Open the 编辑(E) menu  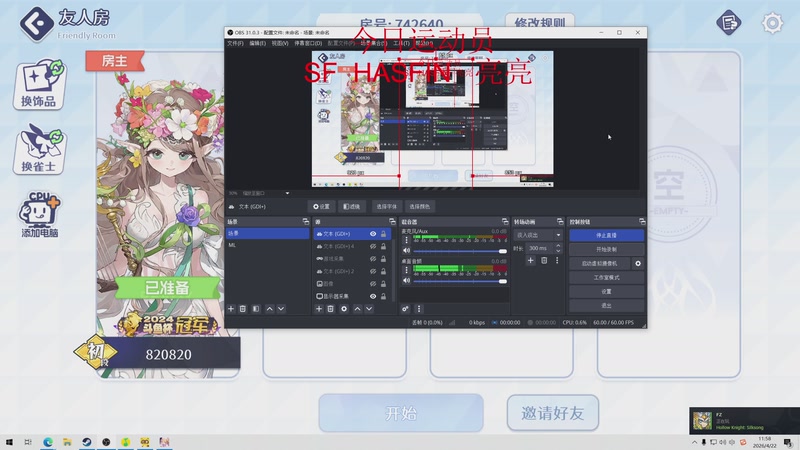[x=258, y=43]
